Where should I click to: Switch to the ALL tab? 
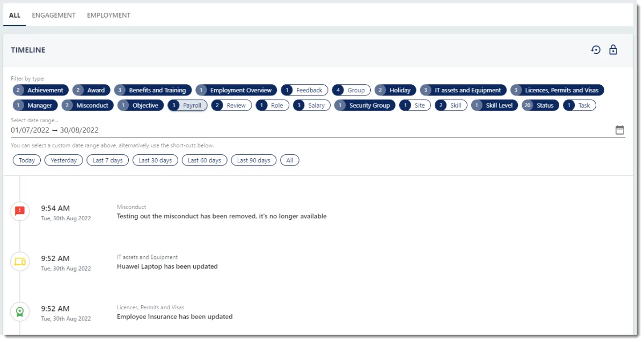(x=15, y=15)
